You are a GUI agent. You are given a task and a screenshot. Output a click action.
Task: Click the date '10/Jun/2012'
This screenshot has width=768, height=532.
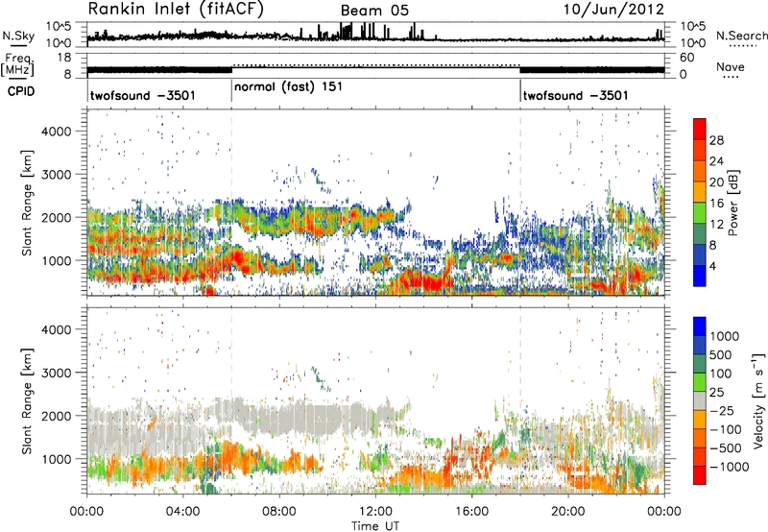[613, 9]
